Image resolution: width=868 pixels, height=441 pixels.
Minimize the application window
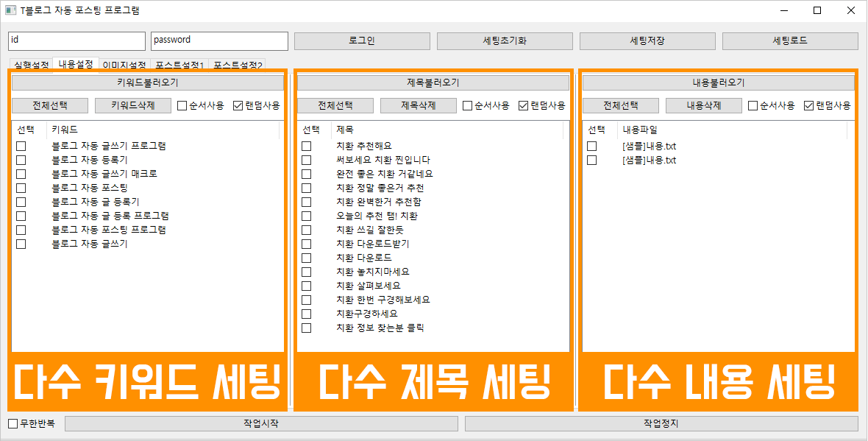[x=783, y=10]
